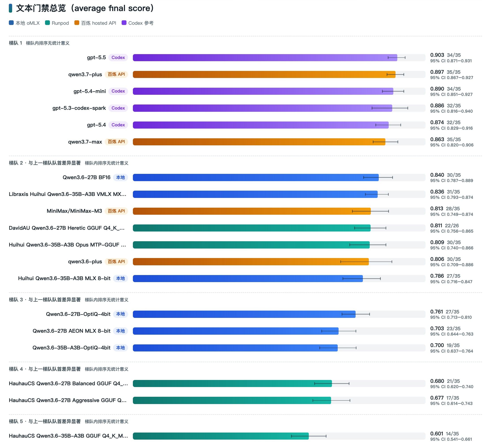The width and height of the screenshot is (490, 448).
Task: Click the 0.811 22/26 score value
Action: [x=445, y=226]
